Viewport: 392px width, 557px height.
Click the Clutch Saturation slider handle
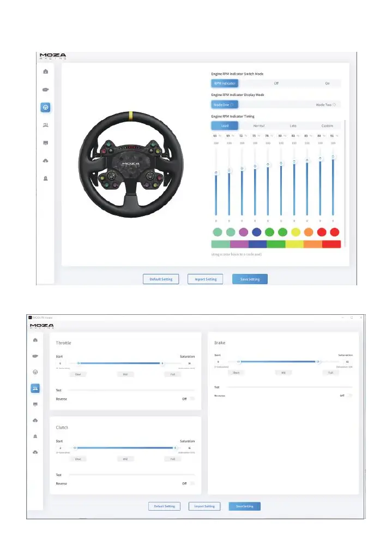click(174, 448)
